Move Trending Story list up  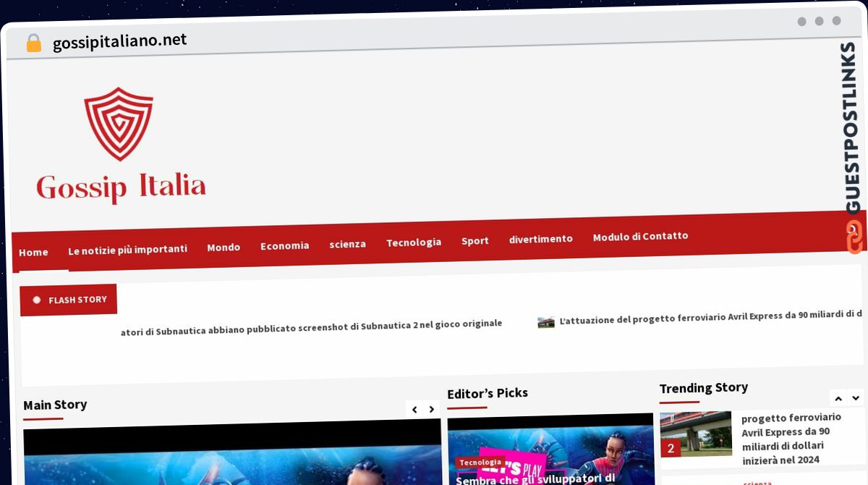tap(838, 398)
